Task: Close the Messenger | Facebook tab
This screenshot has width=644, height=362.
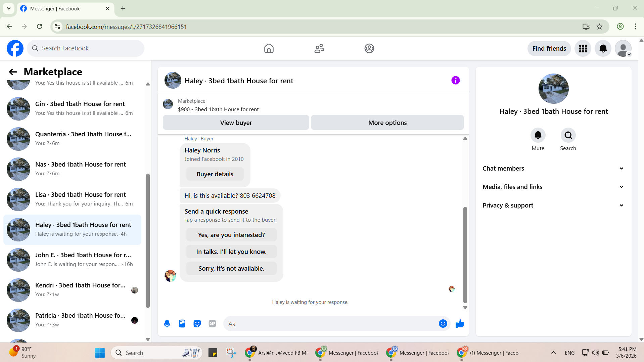Action: 107,8
